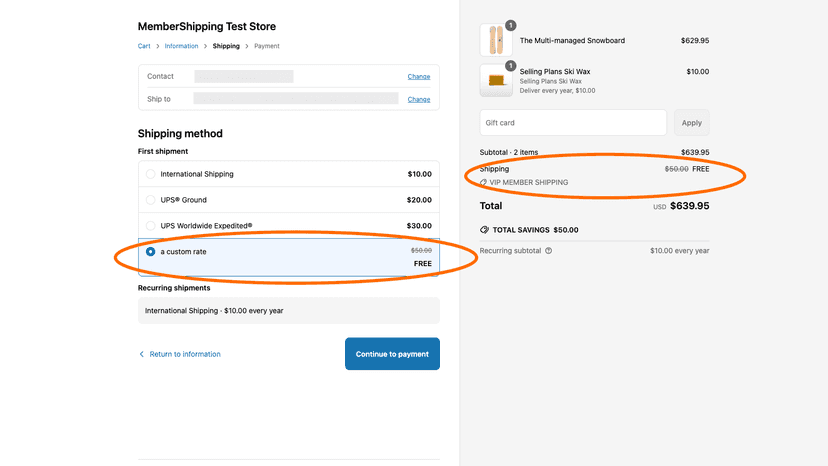Click the Total Savings tag icon

click(x=484, y=230)
